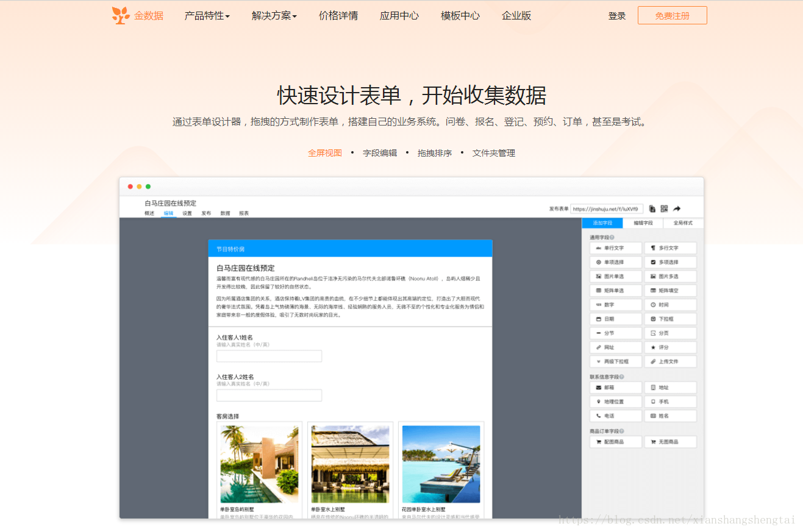Select the 单卧室岛屿别墅 room image
The image size is (803, 532).
tap(259, 464)
